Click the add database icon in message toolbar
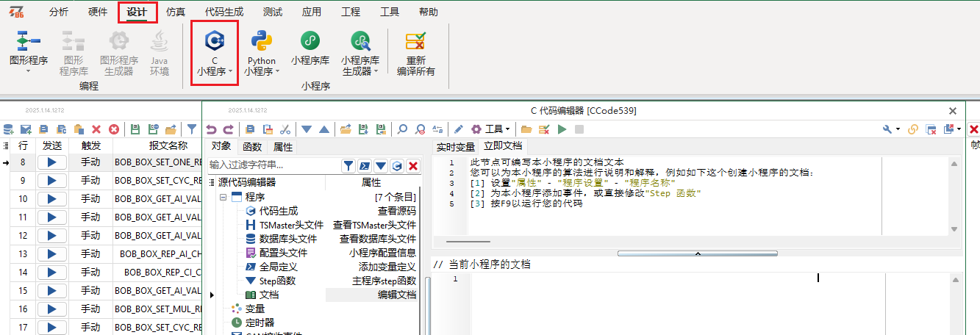Screen dimensions: 980x335 [x=8, y=129]
